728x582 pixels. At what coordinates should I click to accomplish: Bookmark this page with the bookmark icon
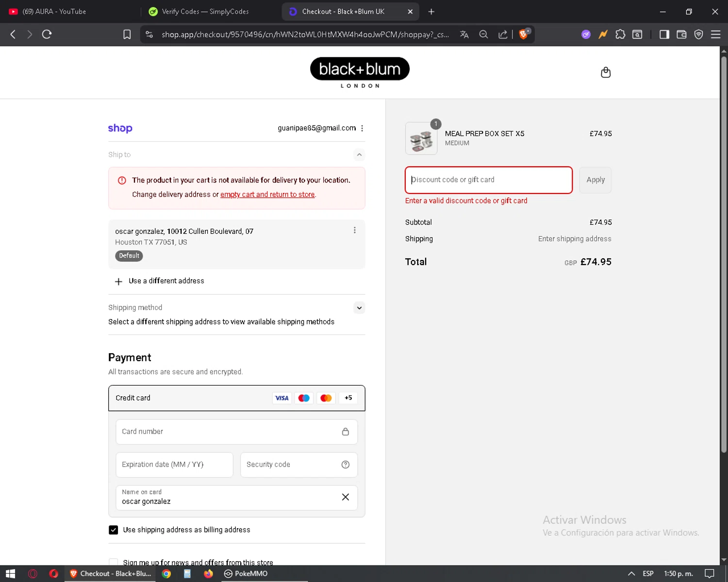click(127, 34)
